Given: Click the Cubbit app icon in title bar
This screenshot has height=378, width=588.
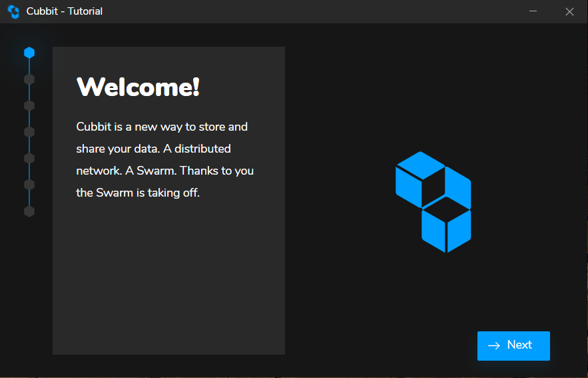Looking at the screenshot, I should pos(13,11).
